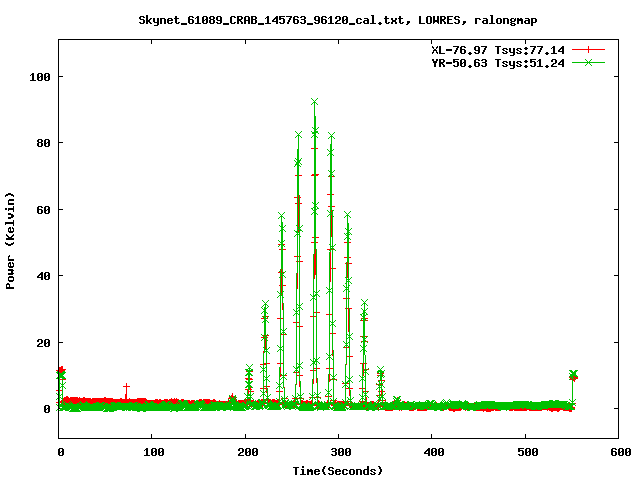Click the red marker at the start spike
Viewport: 640px width, 480px height.
point(61,371)
